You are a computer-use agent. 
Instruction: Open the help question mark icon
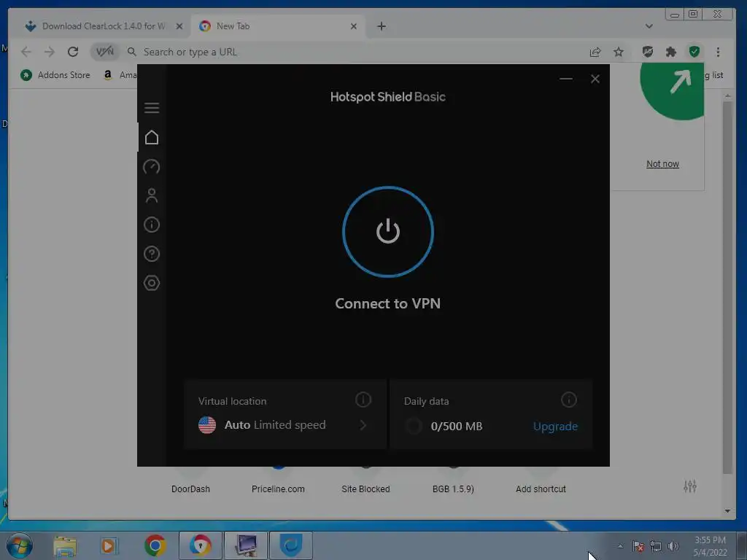(152, 254)
